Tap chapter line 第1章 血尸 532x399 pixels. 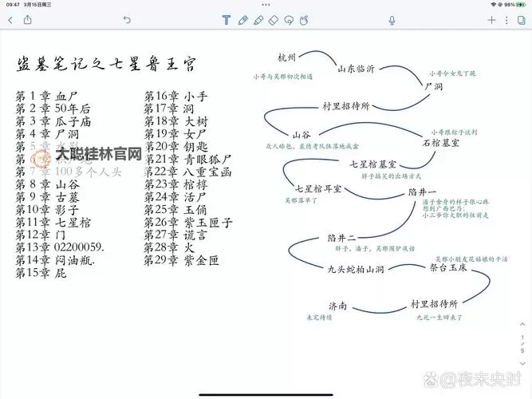point(47,96)
